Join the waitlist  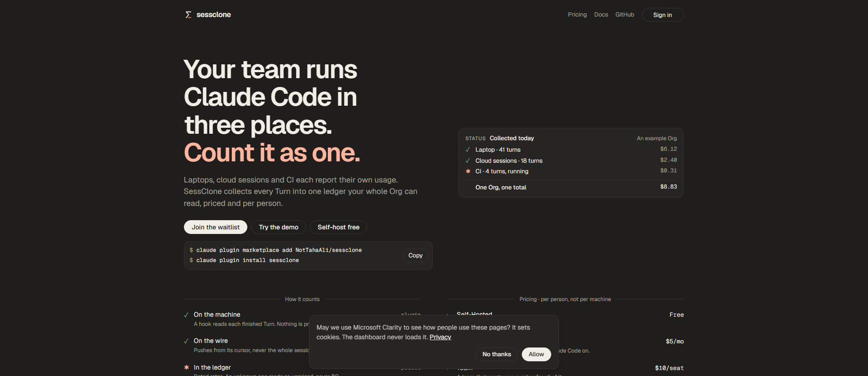point(216,227)
